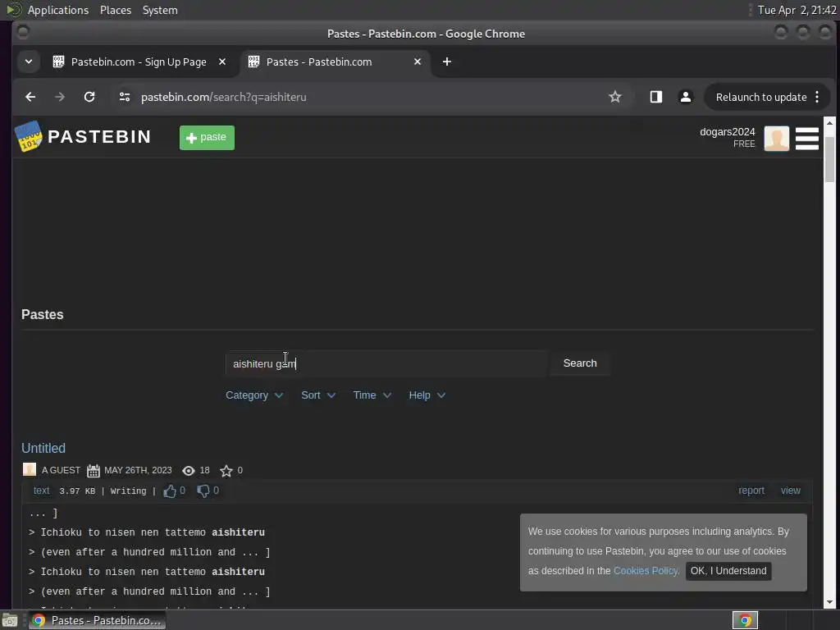The height and width of the screenshot is (630, 840).
Task: Open the dogars2024 profile avatar
Action: click(x=776, y=138)
